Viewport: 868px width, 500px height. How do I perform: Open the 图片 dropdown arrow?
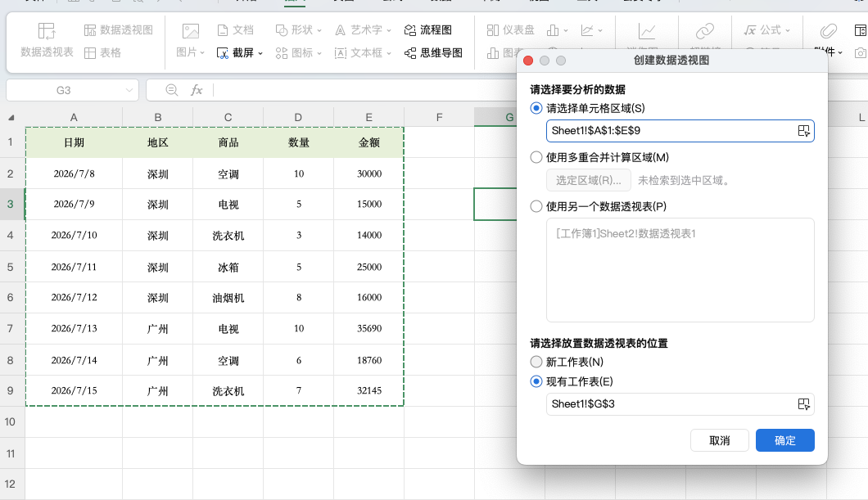(202, 52)
